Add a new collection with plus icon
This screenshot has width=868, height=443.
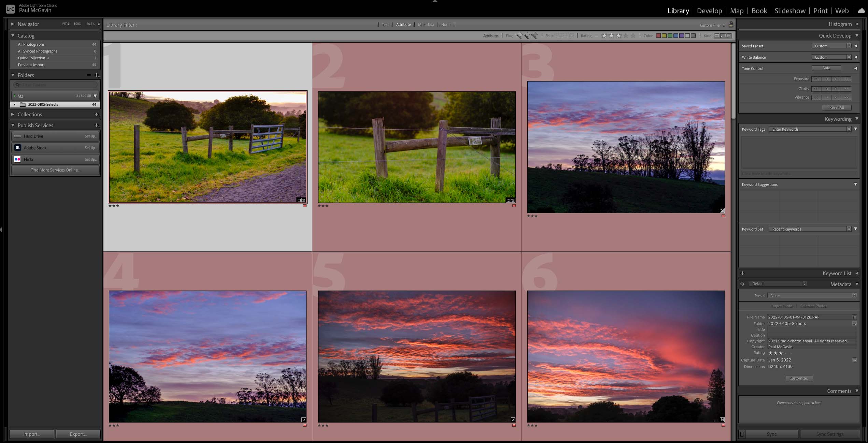coord(97,115)
